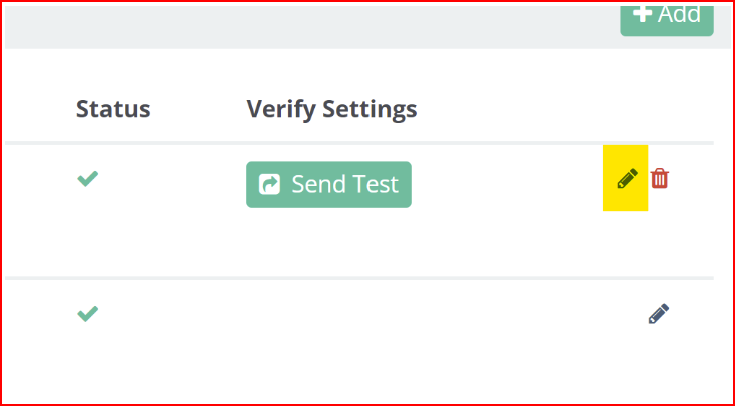The image size is (735, 406).
Task: Hit the share arrow inside Send Test
Action: click(x=270, y=184)
